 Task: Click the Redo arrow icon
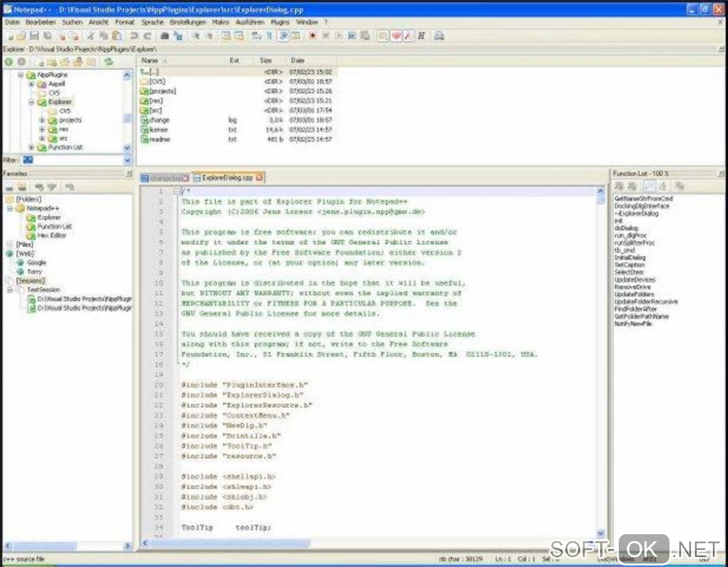pos(148,36)
